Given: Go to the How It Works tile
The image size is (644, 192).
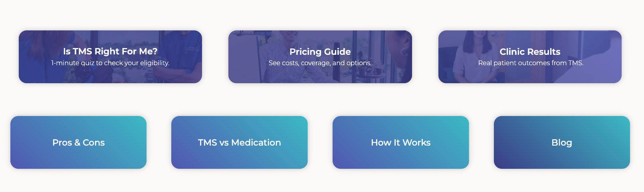Looking at the screenshot, I should point(401,142).
